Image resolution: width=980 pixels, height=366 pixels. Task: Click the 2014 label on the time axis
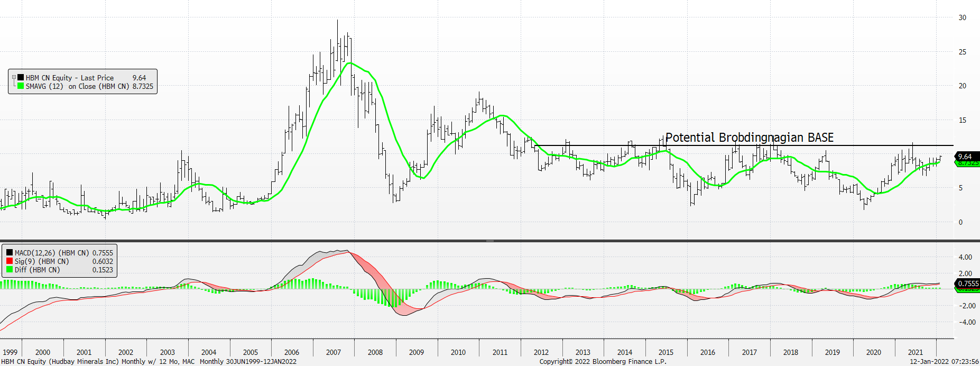pyautogui.click(x=625, y=352)
